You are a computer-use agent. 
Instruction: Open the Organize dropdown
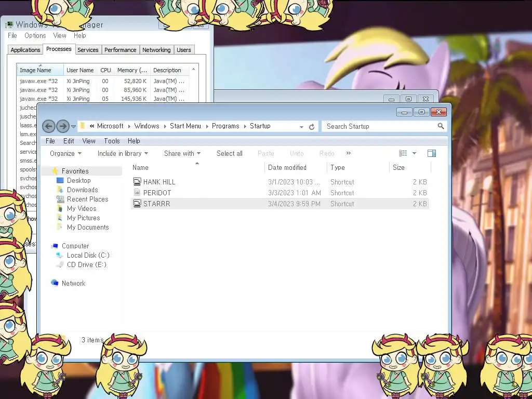point(65,153)
